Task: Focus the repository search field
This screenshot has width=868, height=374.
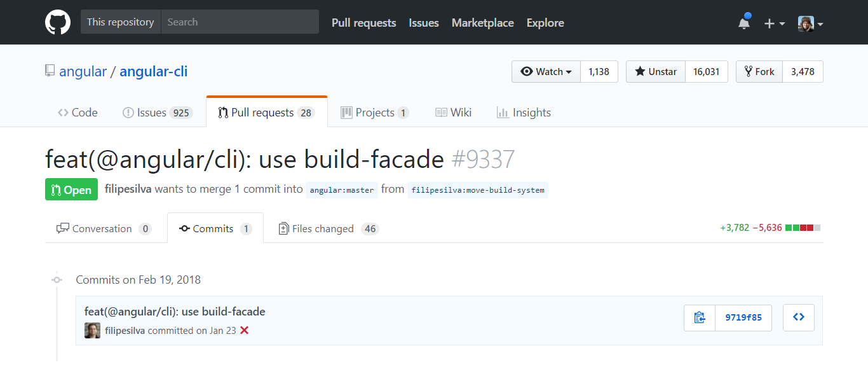Action: [x=240, y=22]
